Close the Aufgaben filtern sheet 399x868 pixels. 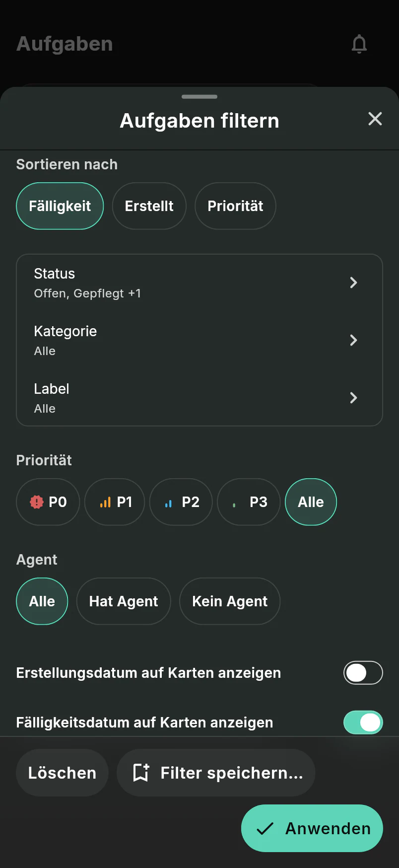pyautogui.click(x=375, y=119)
